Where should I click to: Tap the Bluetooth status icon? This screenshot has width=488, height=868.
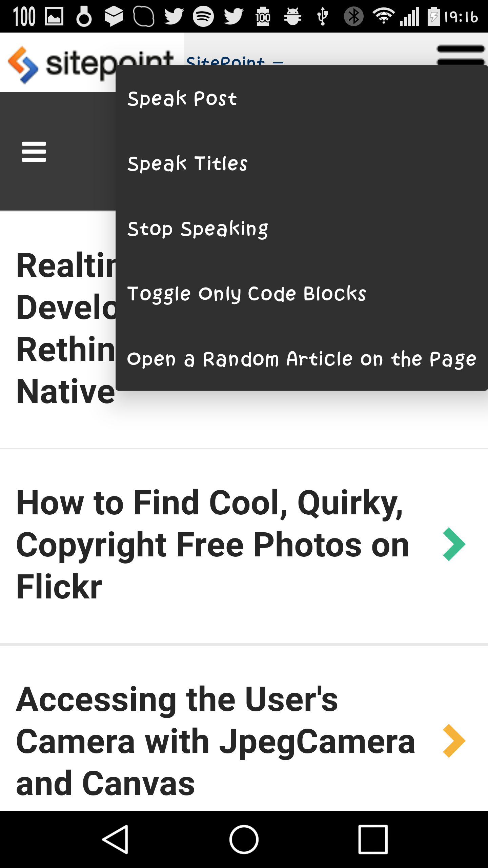pos(353,16)
